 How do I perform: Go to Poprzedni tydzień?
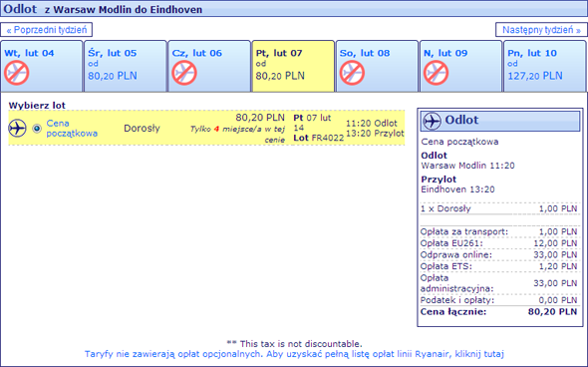click(47, 30)
